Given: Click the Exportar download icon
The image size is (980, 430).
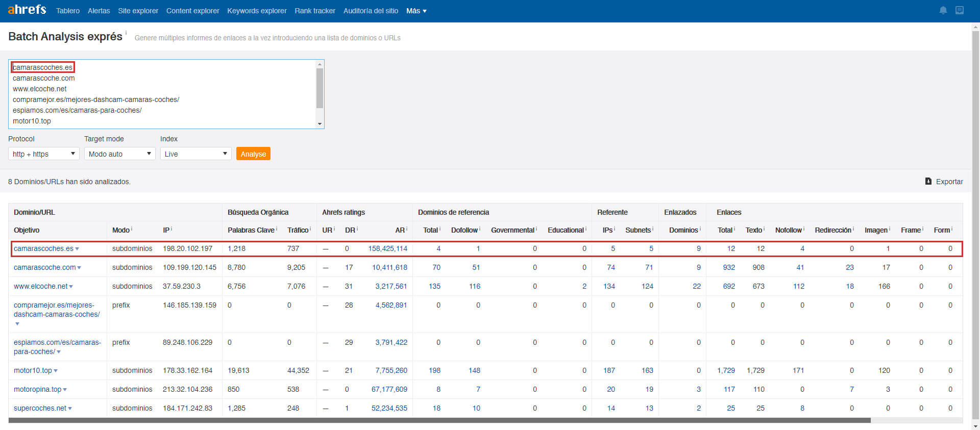Looking at the screenshot, I should pyautogui.click(x=928, y=181).
